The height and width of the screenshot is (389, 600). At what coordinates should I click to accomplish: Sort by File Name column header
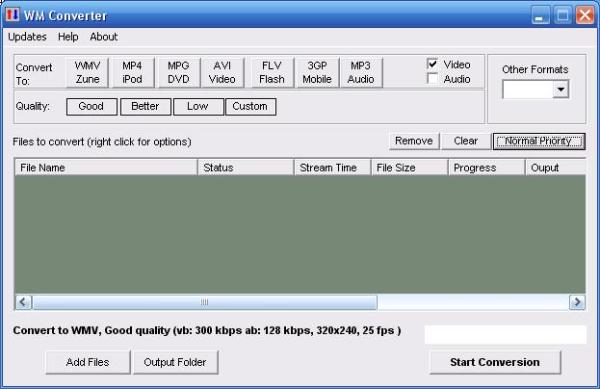tap(106, 168)
